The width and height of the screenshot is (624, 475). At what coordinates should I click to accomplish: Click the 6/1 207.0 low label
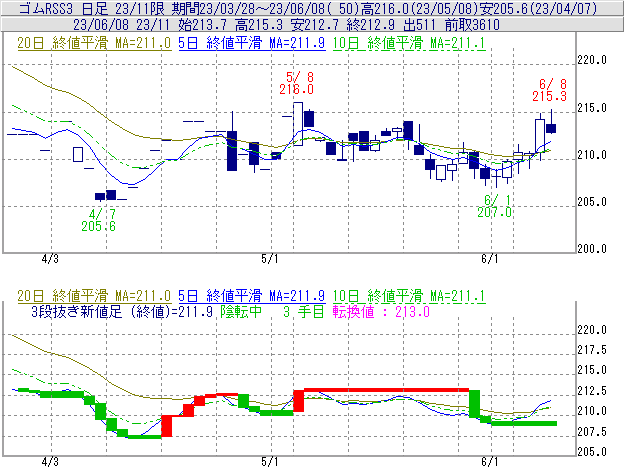(x=495, y=206)
